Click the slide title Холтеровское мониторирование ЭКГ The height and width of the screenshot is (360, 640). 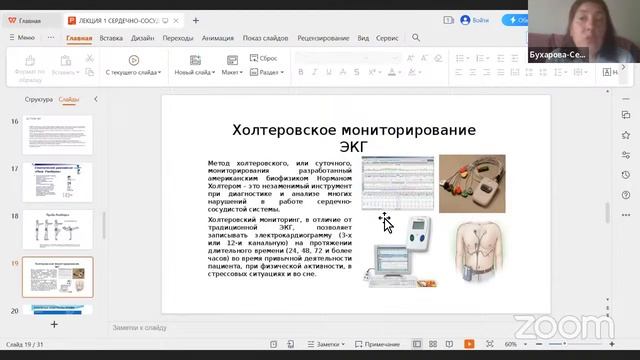pyautogui.click(x=354, y=138)
